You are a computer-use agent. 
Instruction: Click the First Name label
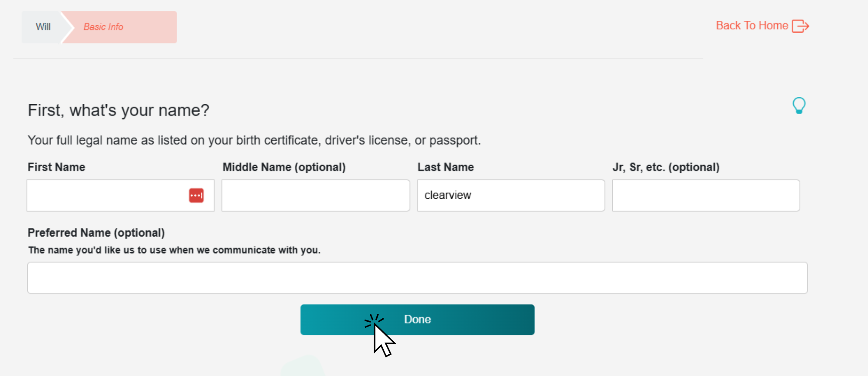click(56, 167)
